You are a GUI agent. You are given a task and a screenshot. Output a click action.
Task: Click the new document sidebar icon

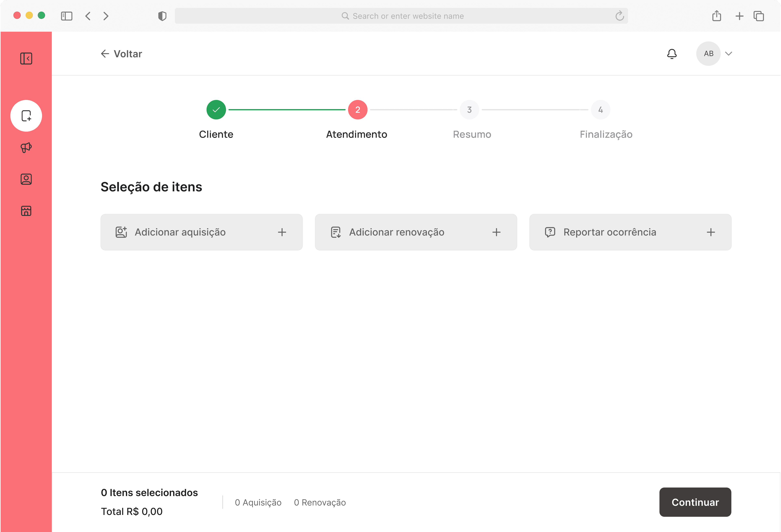(x=26, y=116)
